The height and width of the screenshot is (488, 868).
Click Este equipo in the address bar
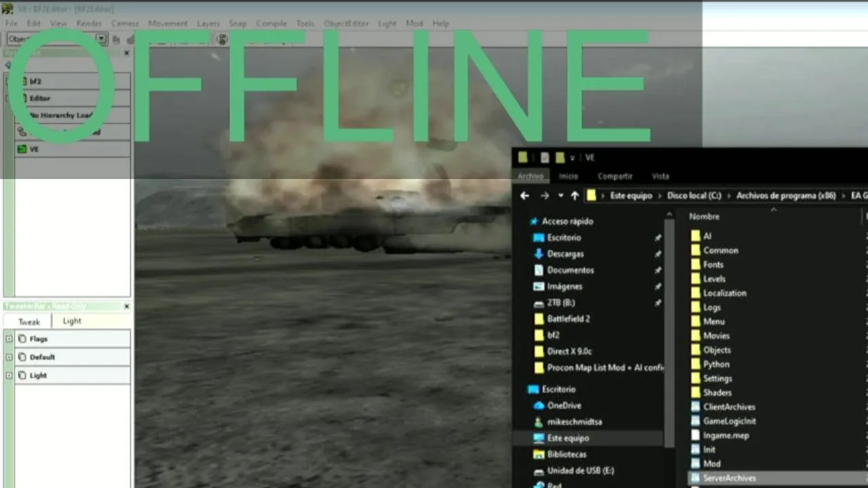tap(631, 196)
